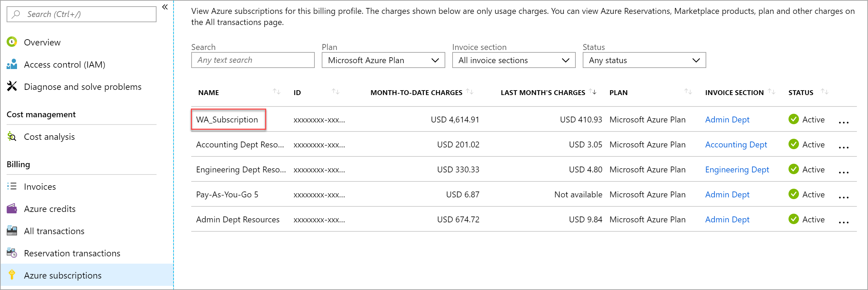
Task: Sort table by the NAME column arrows
Action: pos(276,92)
